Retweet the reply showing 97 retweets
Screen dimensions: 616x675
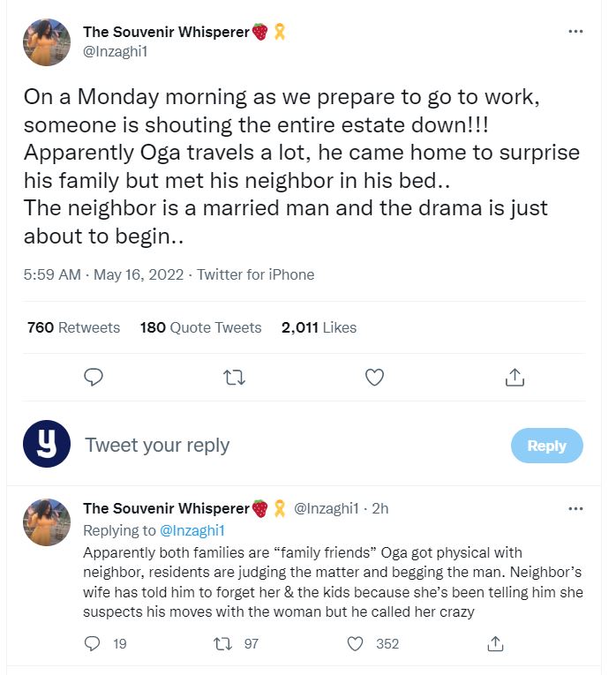[x=224, y=644]
